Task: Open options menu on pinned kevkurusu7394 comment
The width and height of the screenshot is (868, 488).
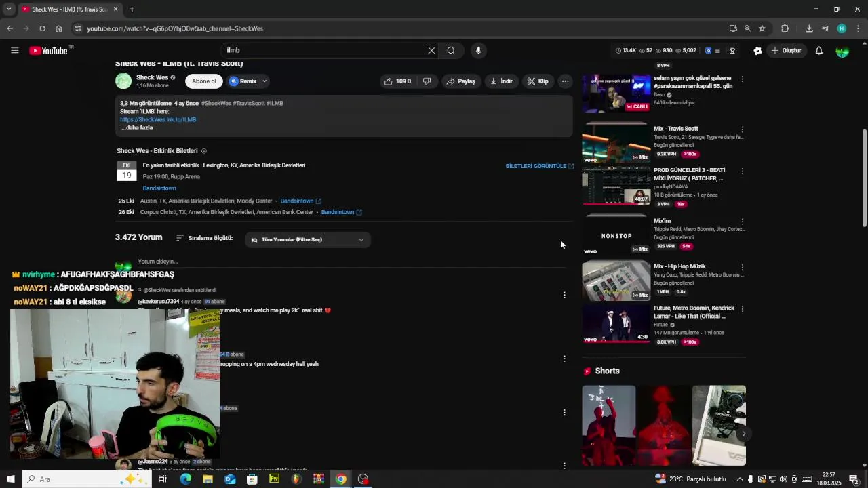Action: click(x=564, y=295)
